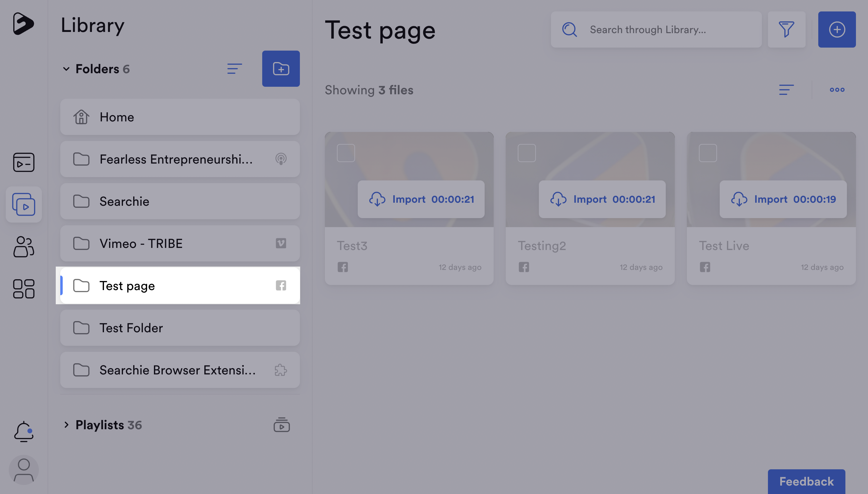868x494 pixels.
Task: Click the Facebook icon on Test page folder
Action: tap(281, 286)
